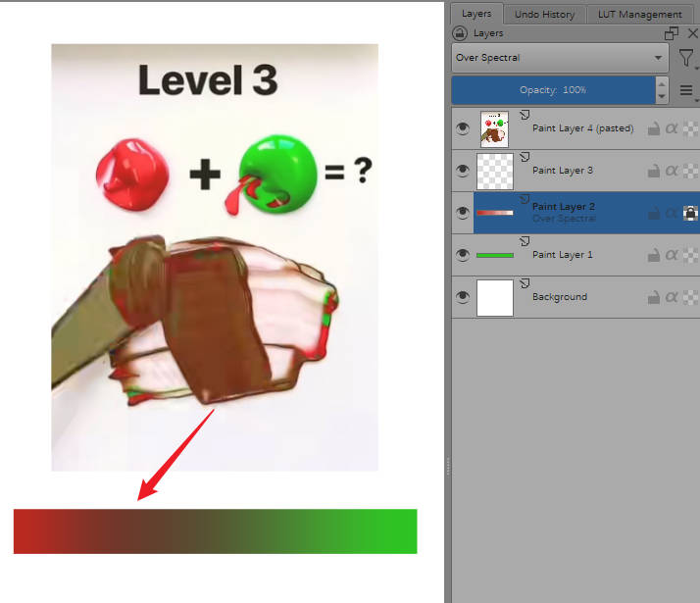Viewport: 700px width, 603px height.
Task: Toggle alpha lock on Paint Layer 3
Action: (690, 171)
